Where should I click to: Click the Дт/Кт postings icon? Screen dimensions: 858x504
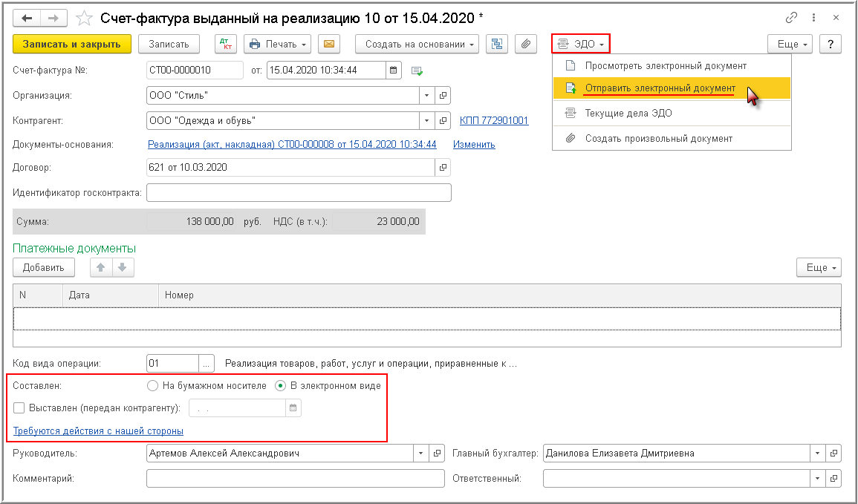point(226,45)
